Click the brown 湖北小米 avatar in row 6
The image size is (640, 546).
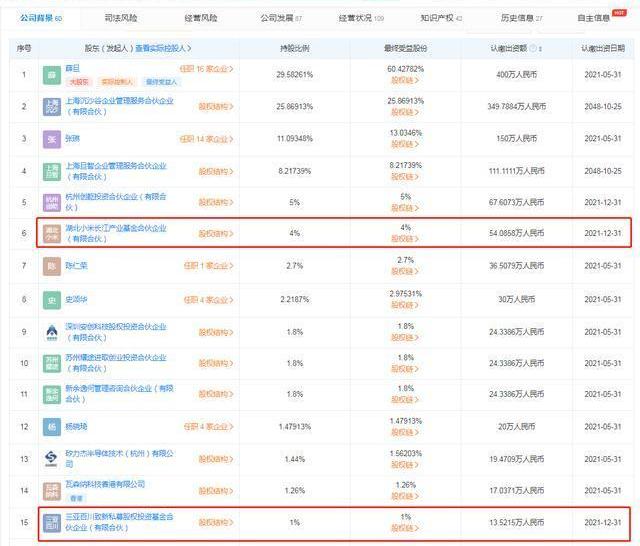point(52,233)
